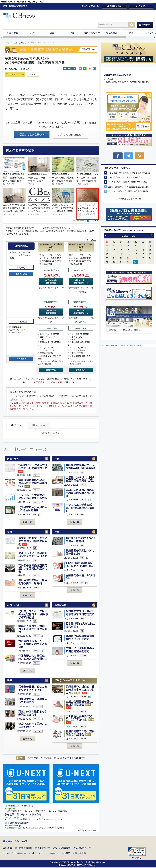Click the 初月購読料無料 campaign banner
Screen dimensions: 156x868
(128, 278)
